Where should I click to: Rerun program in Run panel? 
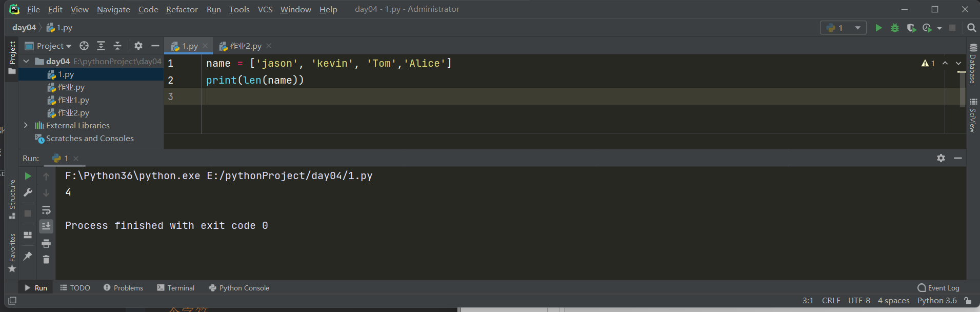pyautogui.click(x=28, y=176)
